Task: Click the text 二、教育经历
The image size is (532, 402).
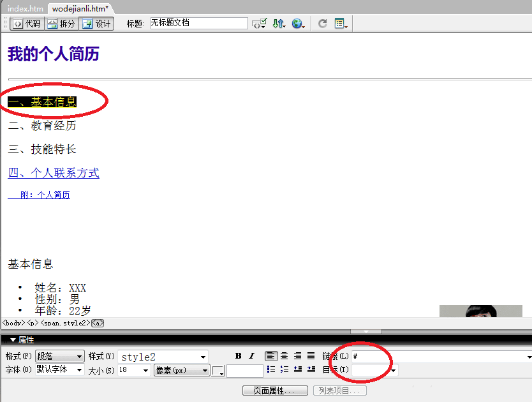Action: tap(42, 126)
